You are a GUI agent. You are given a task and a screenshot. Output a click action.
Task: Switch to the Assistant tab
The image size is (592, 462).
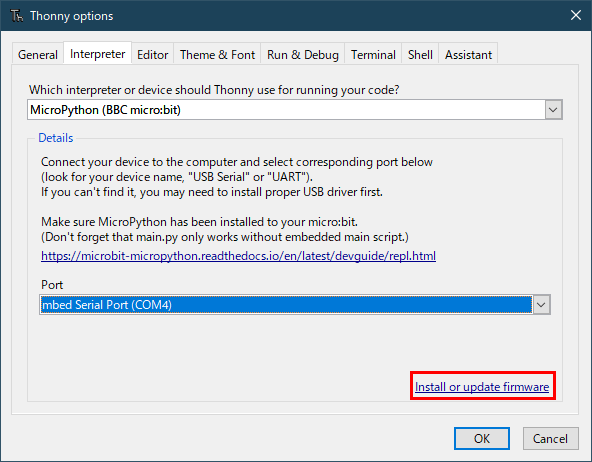click(468, 55)
